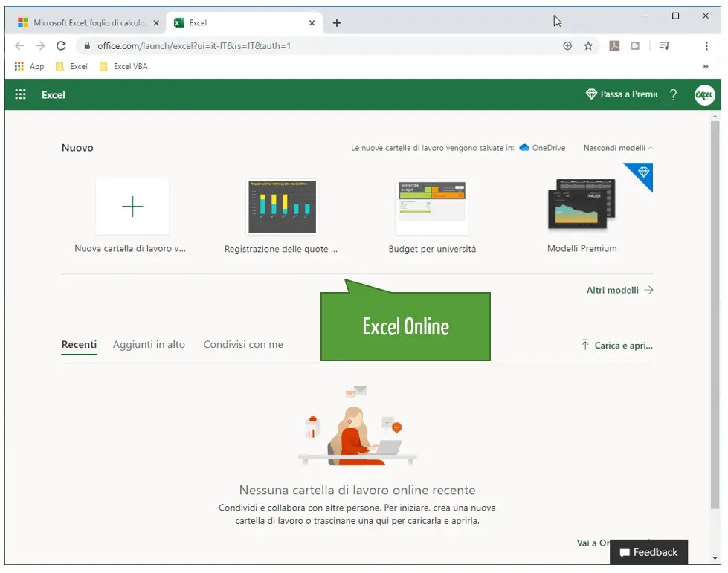Click the Office extension icon in toolbar
Viewport: 728px width, 573px height.
(x=636, y=45)
